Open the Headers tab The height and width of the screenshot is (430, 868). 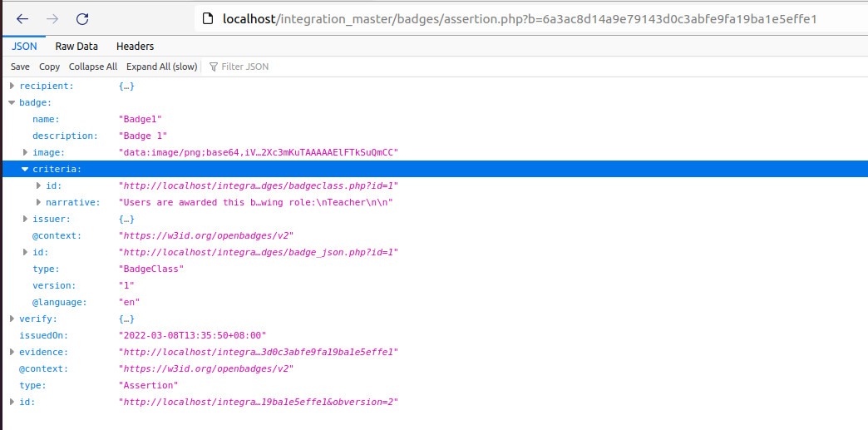pyautogui.click(x=135, y=46)
